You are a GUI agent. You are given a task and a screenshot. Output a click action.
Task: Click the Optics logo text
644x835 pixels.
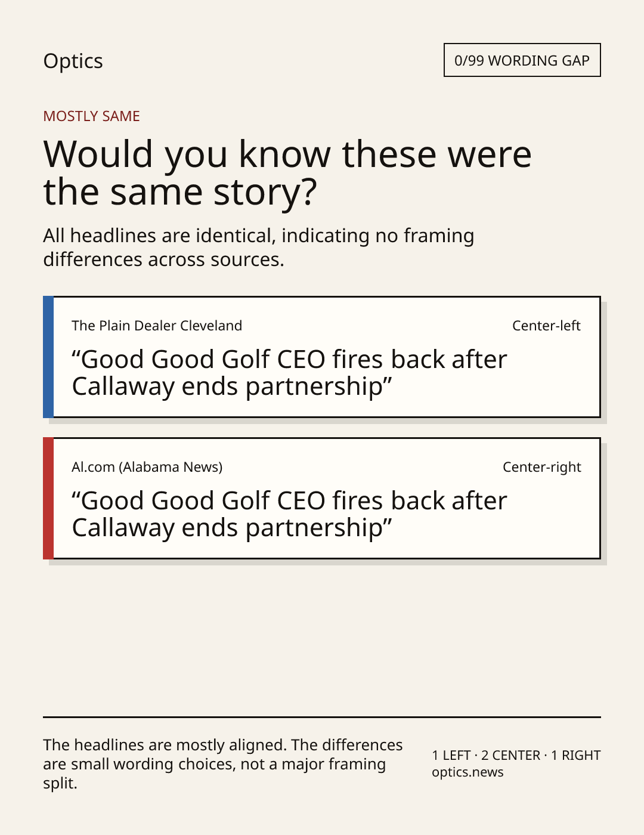(x=73, y=61)
